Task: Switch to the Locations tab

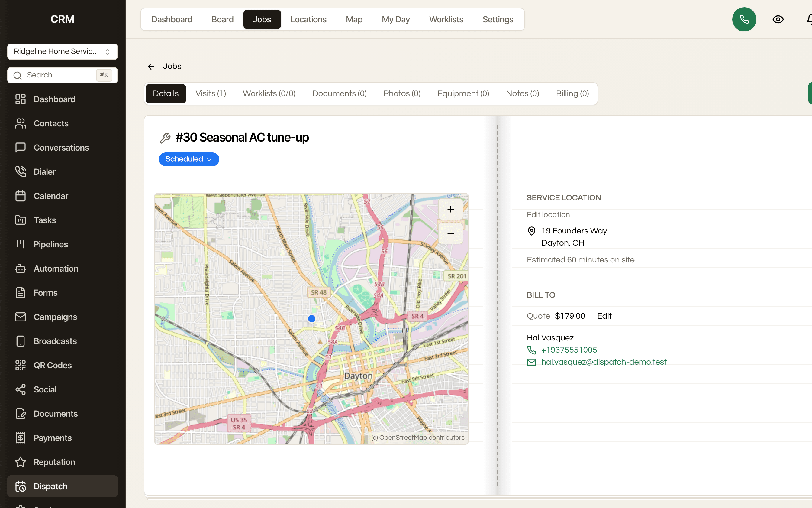Action: coord(308,19)
